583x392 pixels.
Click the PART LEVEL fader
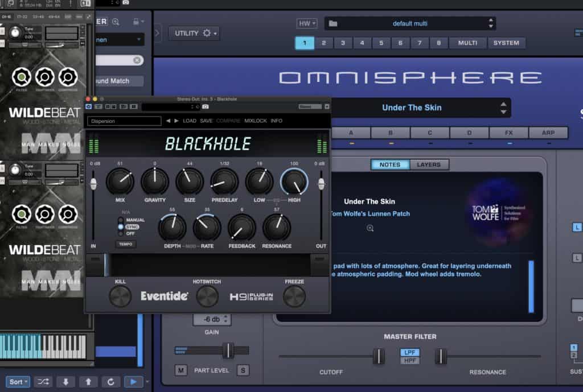228,350
